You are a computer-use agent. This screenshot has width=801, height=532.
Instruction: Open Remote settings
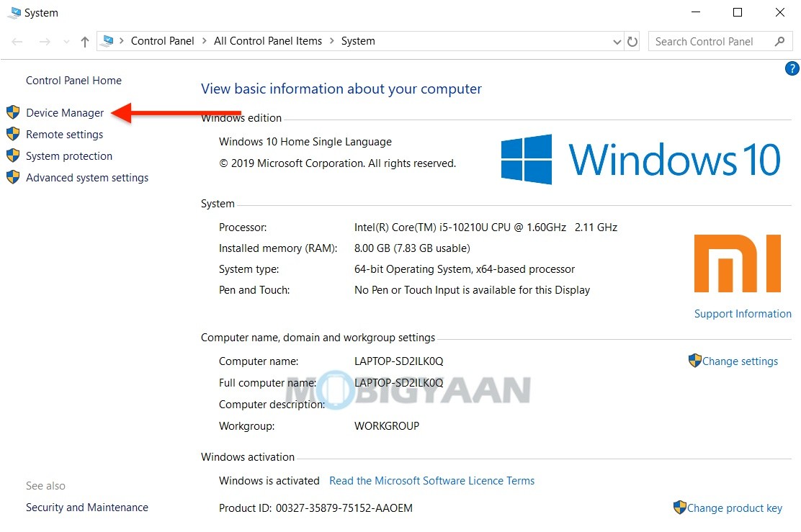tap(64, 134)
